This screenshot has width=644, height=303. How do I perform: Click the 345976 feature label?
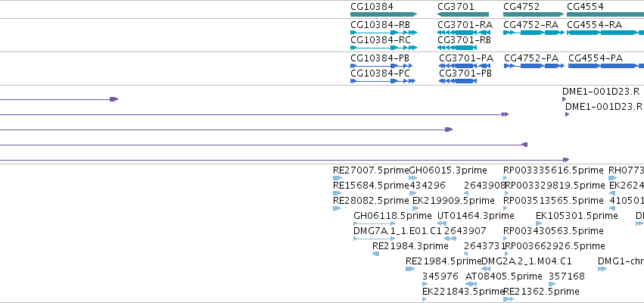click(x=440, y=276)
